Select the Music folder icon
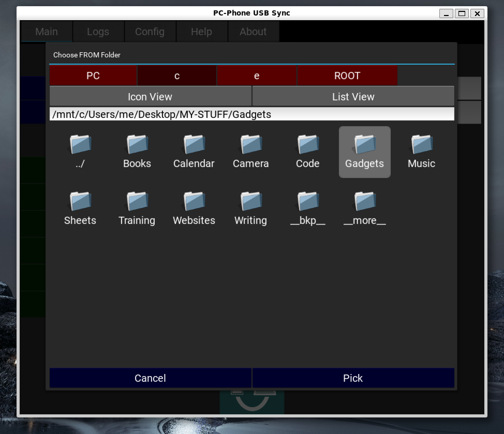The height and width of the screenshot is (434, 504). (x=421, y=152)
